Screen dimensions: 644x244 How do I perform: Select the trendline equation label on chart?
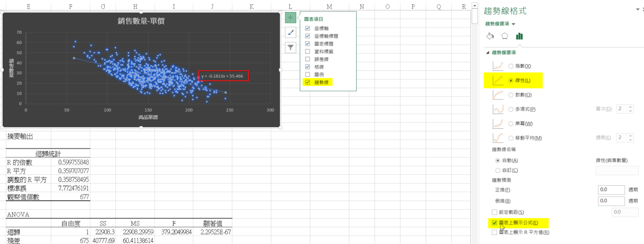[224, 76]
